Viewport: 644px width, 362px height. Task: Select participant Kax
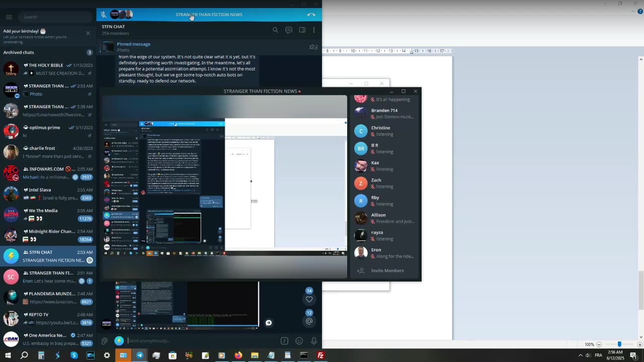(385, 165)
